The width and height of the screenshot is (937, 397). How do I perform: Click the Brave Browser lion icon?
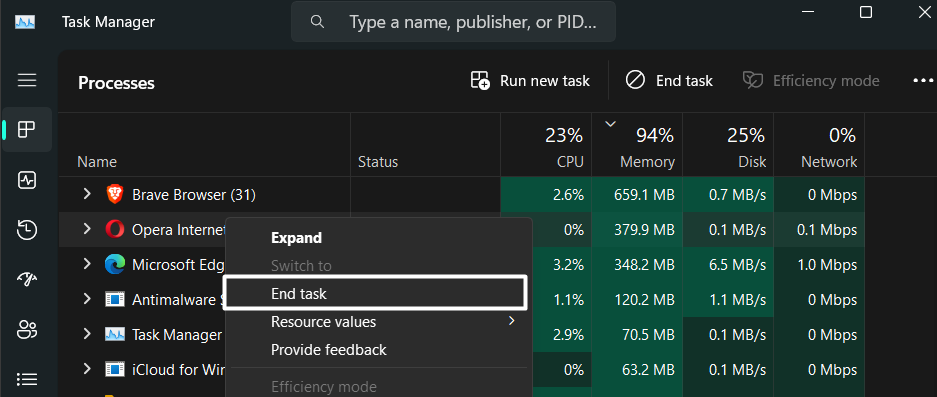(x=114, y=194)
